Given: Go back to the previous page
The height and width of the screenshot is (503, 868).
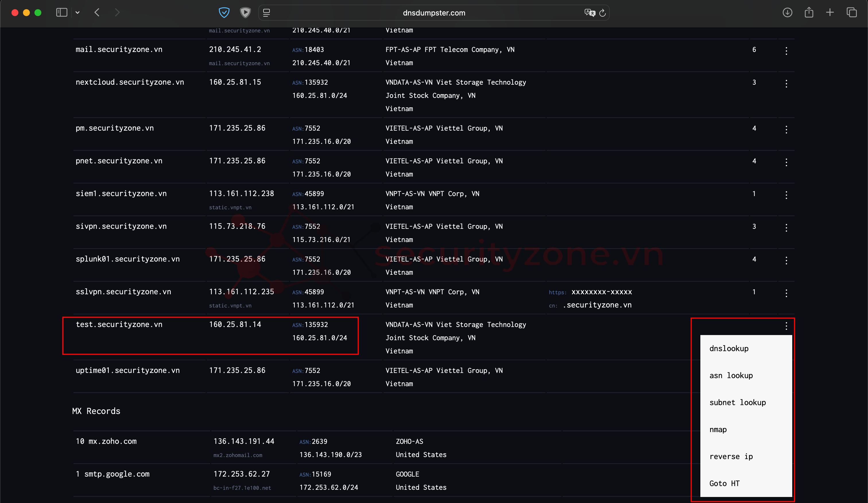Looking at the screenshot, I should [97, 13].
